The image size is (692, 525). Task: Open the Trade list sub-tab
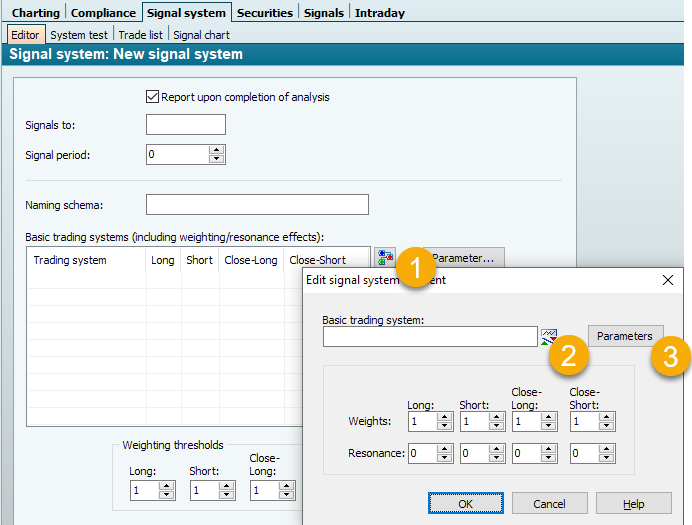tap(142, 35)
